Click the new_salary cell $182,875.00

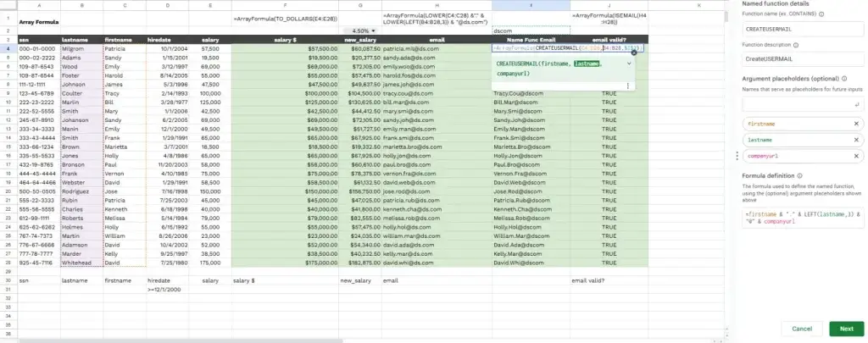pyautogui.click(x=359, y=263)
